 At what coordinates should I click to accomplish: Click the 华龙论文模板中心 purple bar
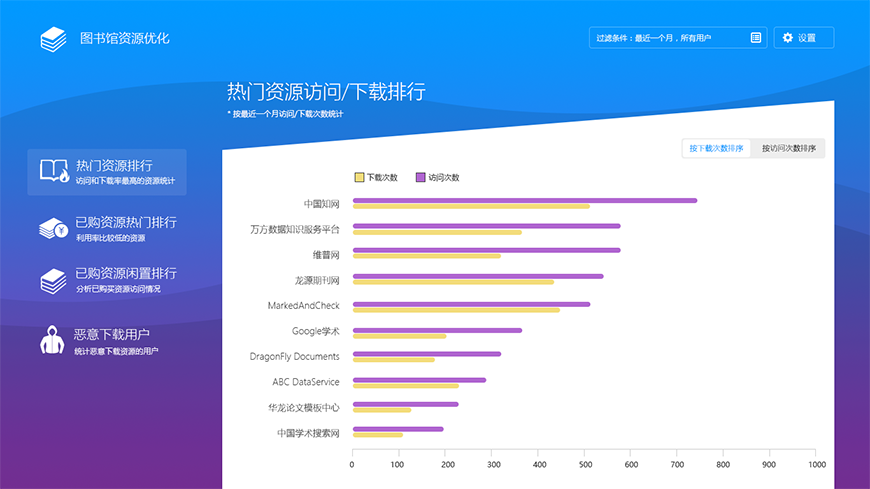tap(406, 404)
